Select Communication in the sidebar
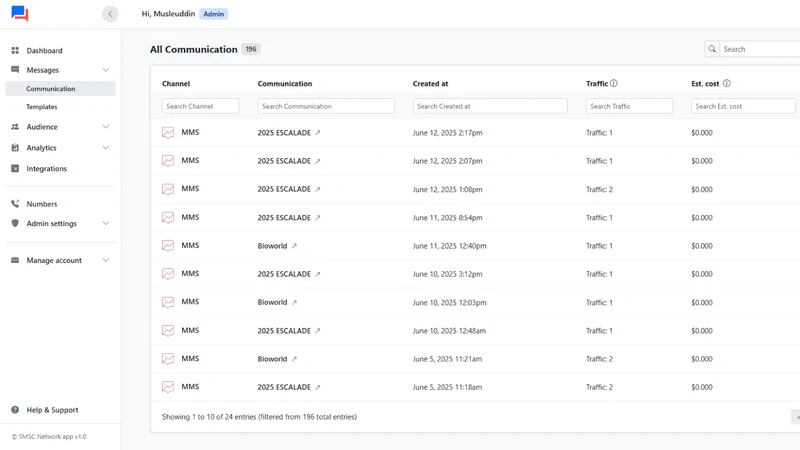This screenshot has height=450, width=800. [x=60, y=88]
